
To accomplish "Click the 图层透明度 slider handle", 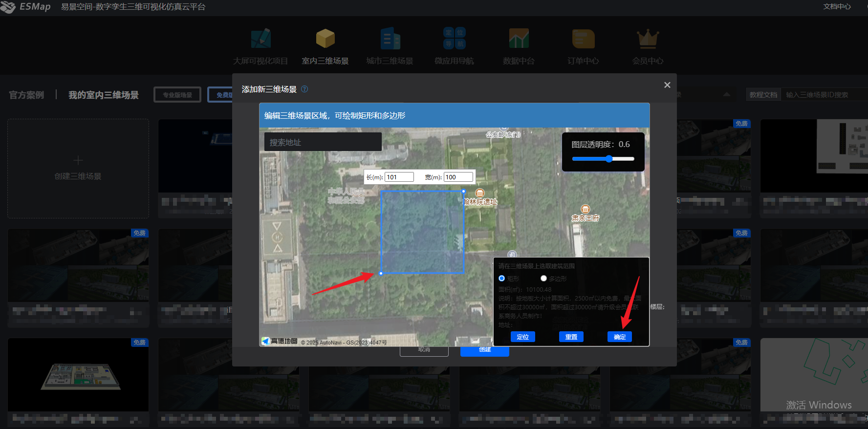I will click(609, 159).
